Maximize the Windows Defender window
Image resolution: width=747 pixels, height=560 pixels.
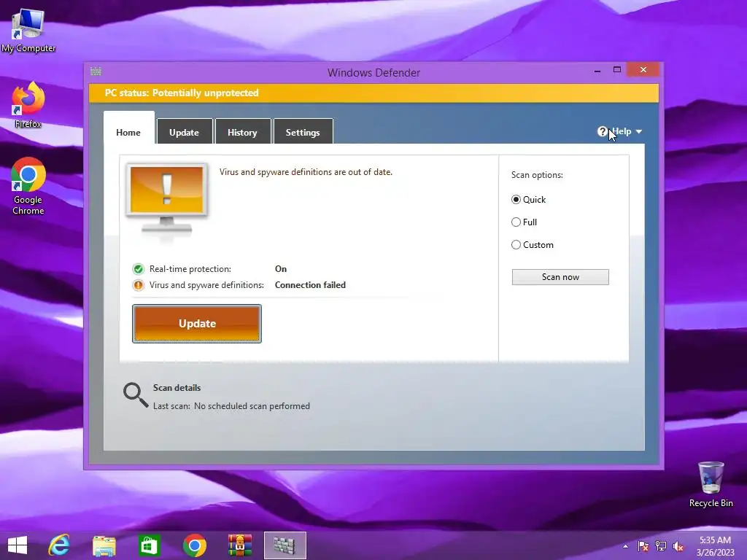click(x=617, y=70)
